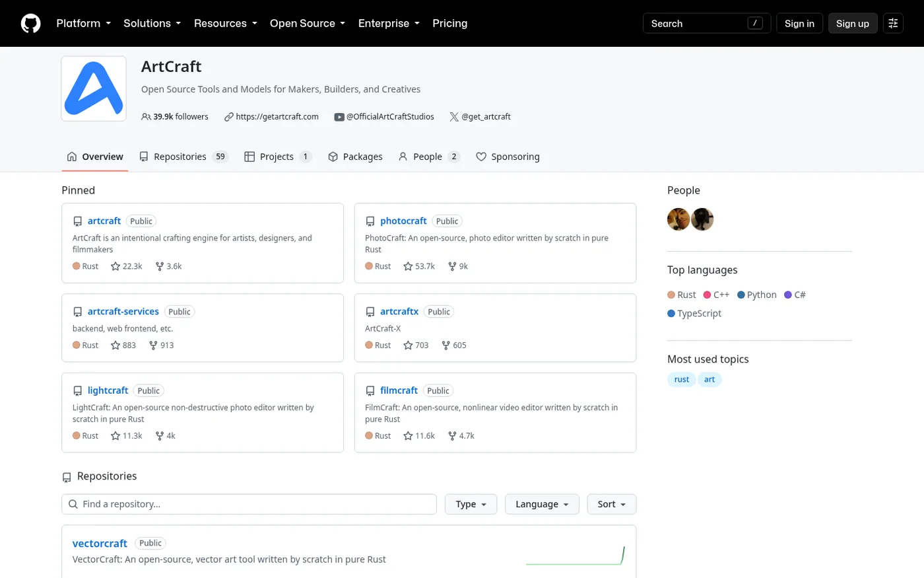
Task: Switch to the Repositories tab
Action: [183, 157]
